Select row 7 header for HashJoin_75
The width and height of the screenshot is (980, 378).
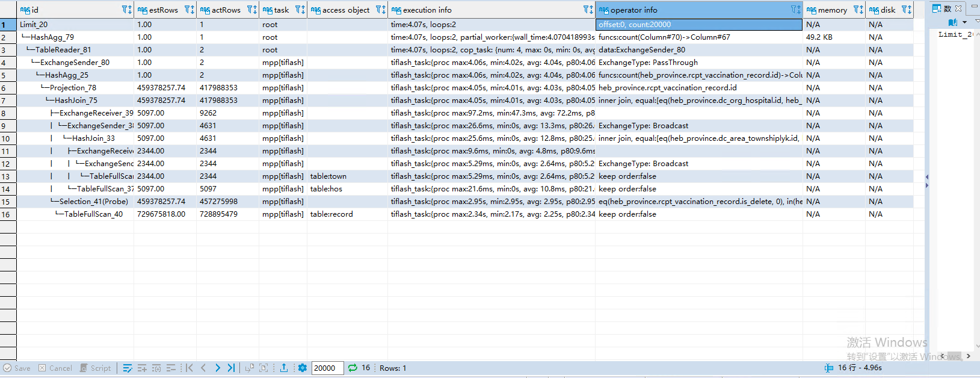coord(8,101)
